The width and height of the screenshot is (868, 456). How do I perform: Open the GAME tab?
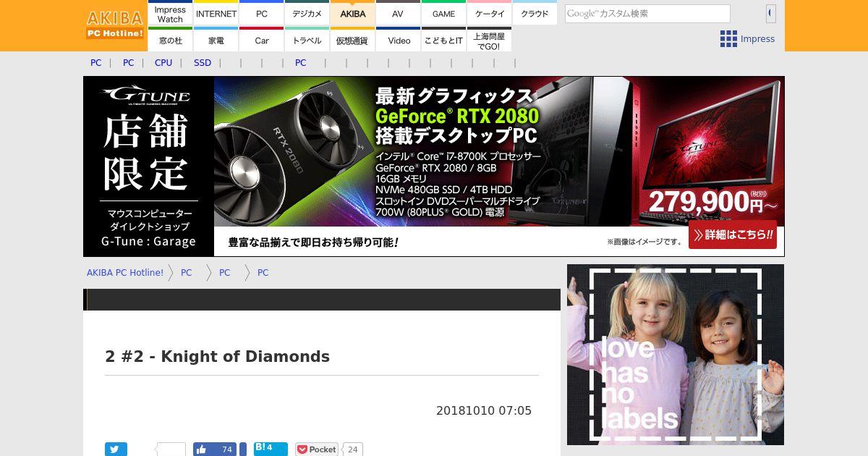tap(443, 14)
